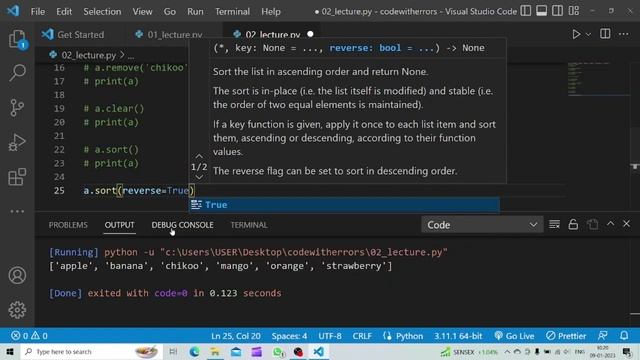
Task: Click 02_lecture.py in the breadcrumb
Action: tap(89, 55)
